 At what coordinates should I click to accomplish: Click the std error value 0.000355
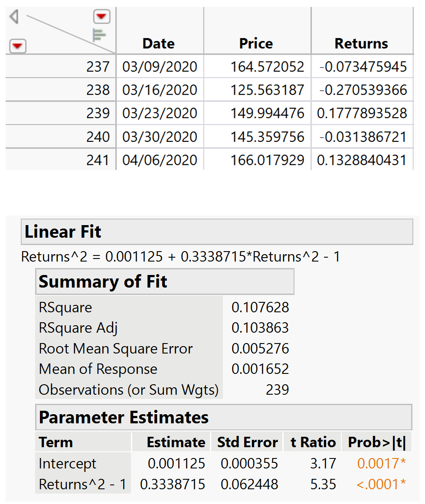coord(249,464)
